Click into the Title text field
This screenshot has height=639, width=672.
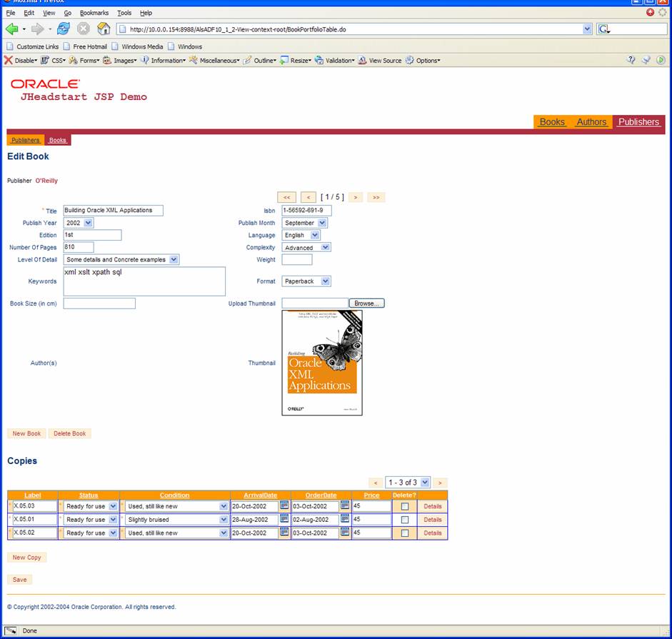tap(113, 211)
